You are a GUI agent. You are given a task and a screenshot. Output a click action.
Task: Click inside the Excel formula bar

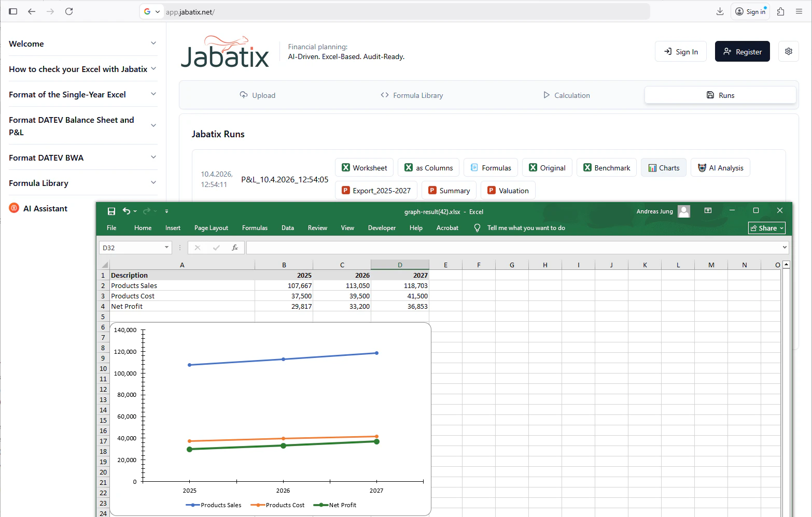467,248
